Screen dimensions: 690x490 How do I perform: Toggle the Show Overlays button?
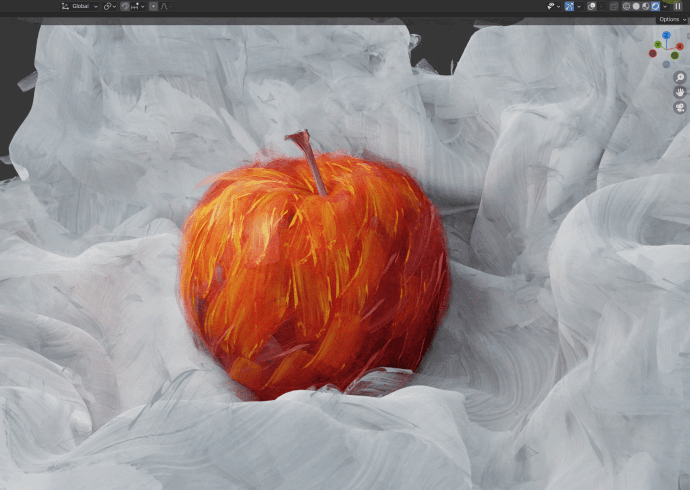[x=591, y=6]
